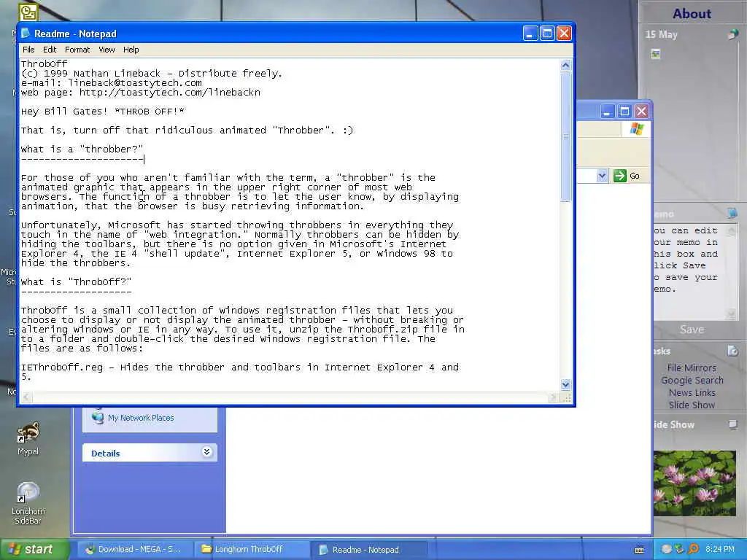Click the toastytech web page URL text
The image size is (747, 560).
170,93
